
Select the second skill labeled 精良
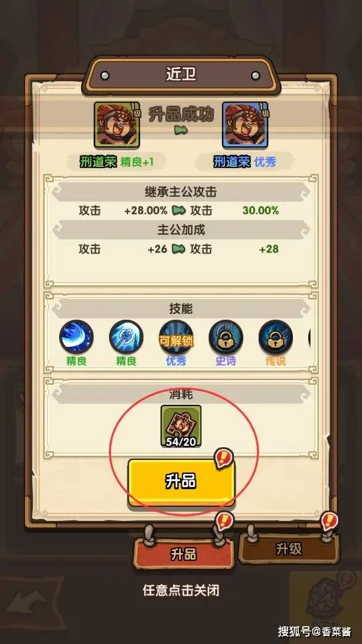point(126,337)
